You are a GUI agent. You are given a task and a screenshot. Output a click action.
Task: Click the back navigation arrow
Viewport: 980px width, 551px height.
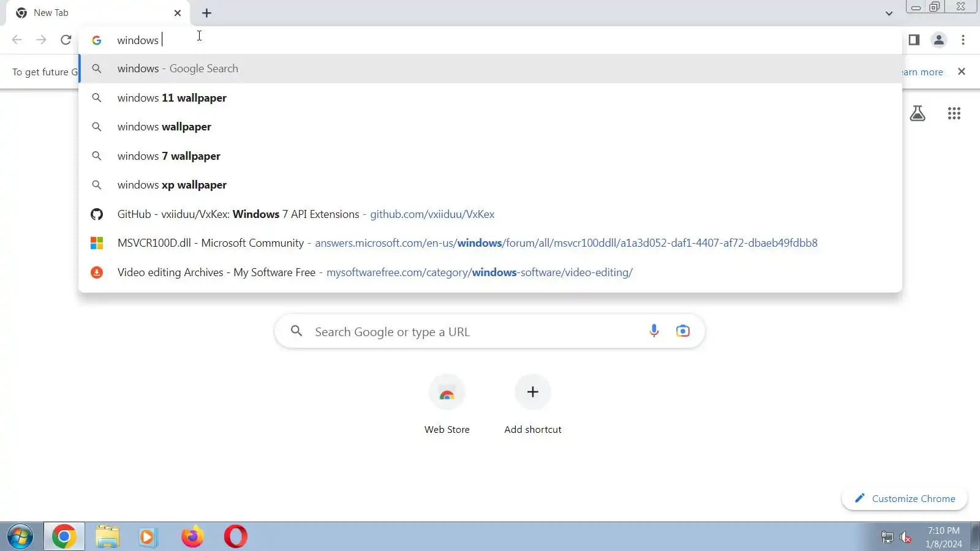coord(17,40)
